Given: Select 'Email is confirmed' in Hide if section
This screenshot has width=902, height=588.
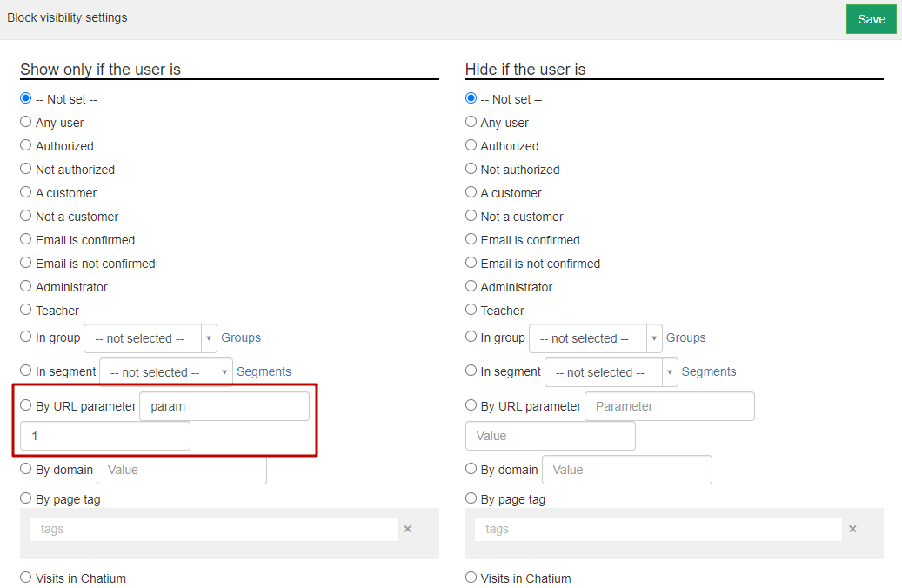Looking at the screenshot, I should [x=471, y=239].
